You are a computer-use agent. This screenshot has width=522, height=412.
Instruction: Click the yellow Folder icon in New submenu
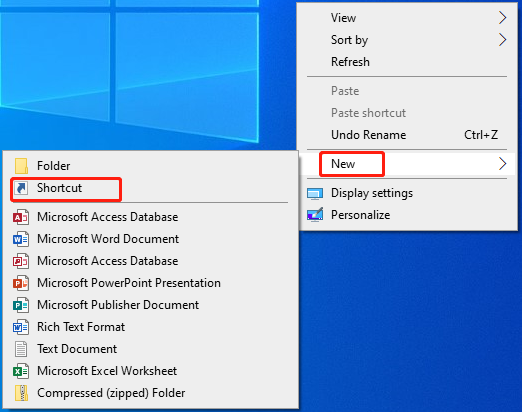(x=21, y=166)
